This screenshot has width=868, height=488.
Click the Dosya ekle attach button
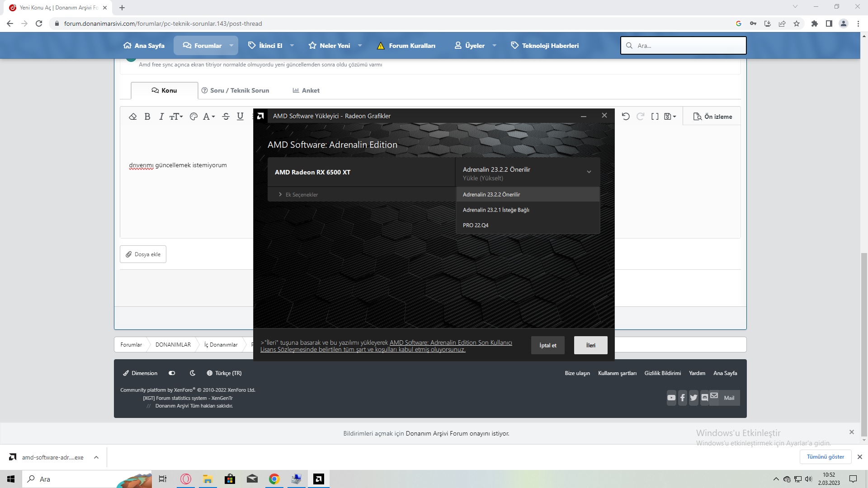tap(143, 254)
